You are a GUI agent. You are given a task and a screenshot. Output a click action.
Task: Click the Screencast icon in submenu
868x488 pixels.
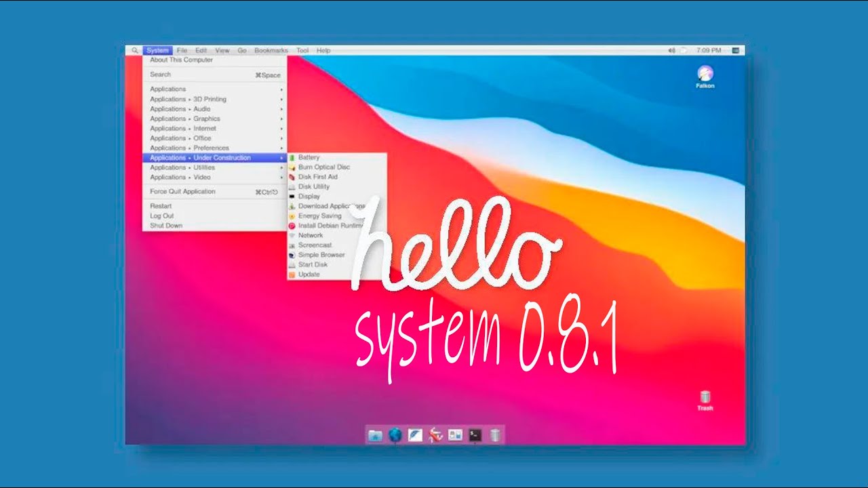(292, 245)
